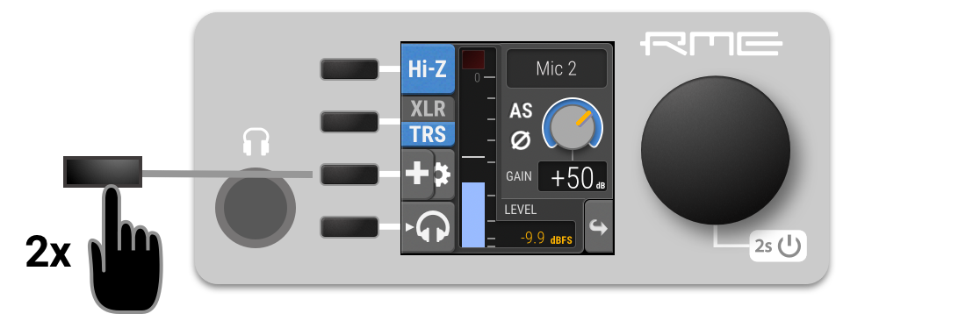The width and height of the screenshot is (980, 321).
Task: Click the first hardware button beside Hi-Z
Action: [x=349, y=68]
